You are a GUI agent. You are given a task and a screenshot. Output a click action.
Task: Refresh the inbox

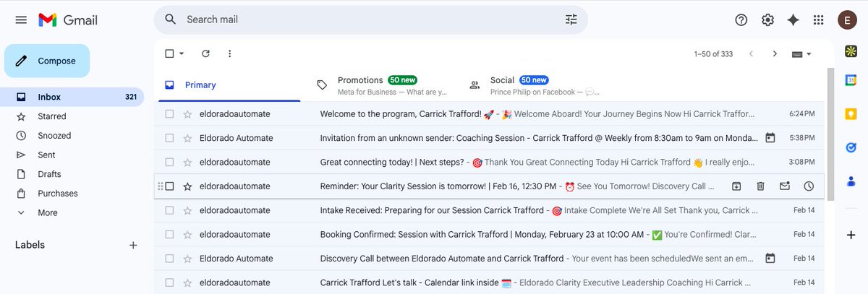click(x=205, y=53)
